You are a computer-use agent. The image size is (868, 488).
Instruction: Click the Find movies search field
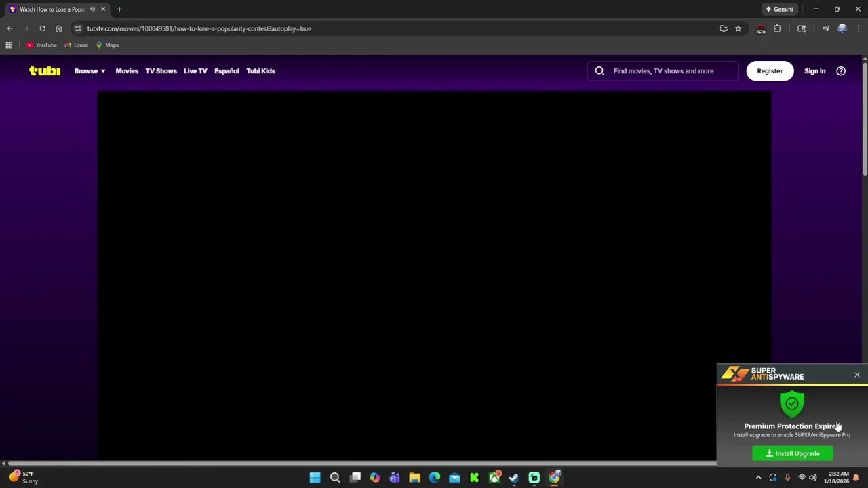click(x=663, y=70)
